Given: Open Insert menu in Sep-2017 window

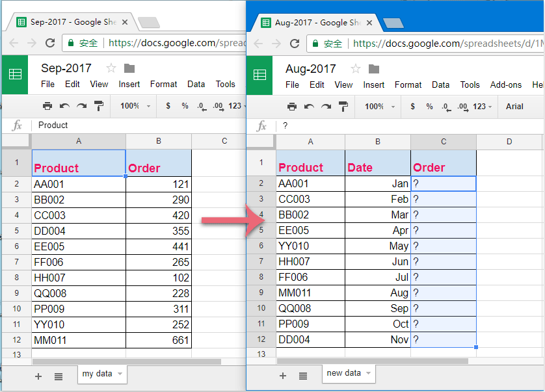Looking at the screenshot, I should 129,84.
